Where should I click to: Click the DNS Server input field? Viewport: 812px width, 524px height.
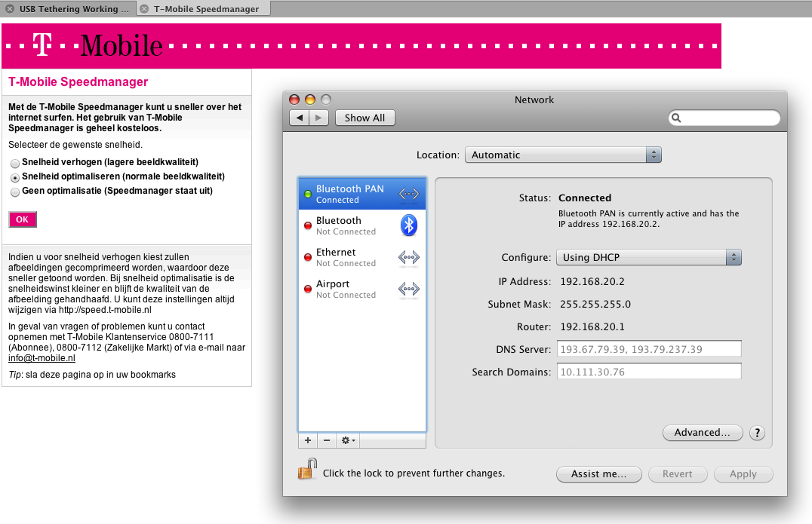[649, 349]
